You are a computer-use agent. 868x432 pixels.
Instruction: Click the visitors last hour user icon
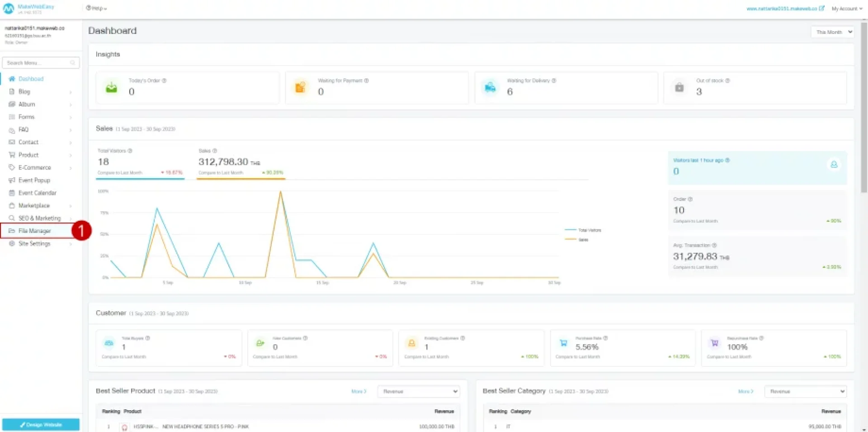click(834, 165)
